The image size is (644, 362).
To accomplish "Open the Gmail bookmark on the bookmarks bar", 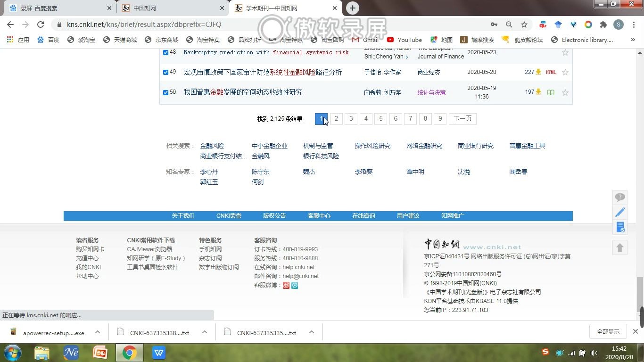I will pyautogui.click(x=371, y=40).
